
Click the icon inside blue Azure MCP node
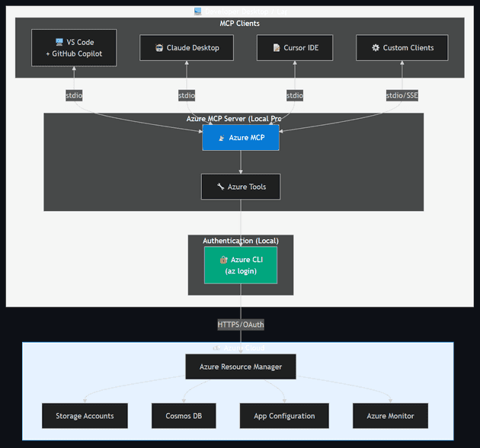pos(221,138)
